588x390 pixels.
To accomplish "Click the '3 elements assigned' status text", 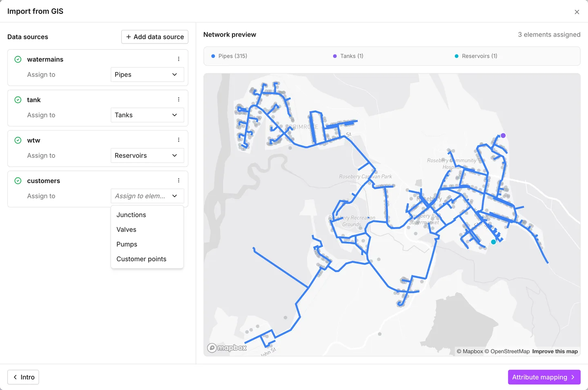I will (x=549, y=35).
